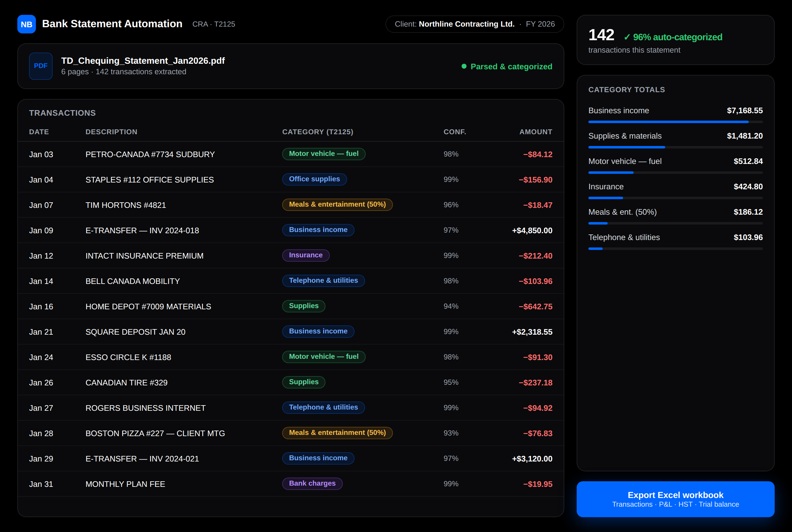Click the 93% confidence for BOSTON PIZZA
The width and height of the screenshot is (792, 532).
451,433
